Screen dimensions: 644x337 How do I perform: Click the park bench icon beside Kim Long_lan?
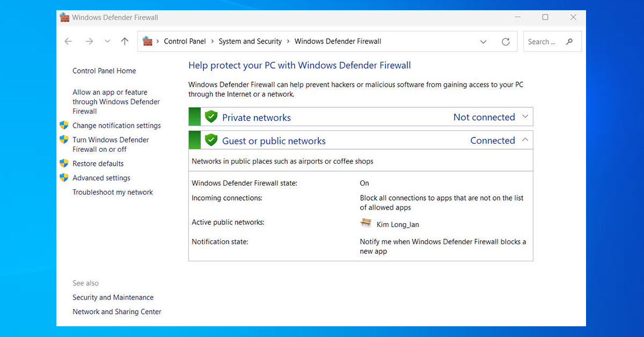tap(366, 223)
